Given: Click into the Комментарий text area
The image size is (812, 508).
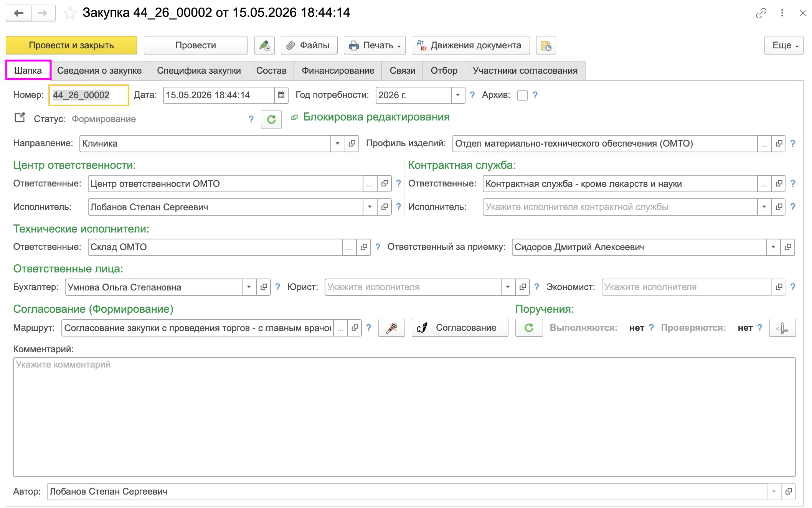Looking at the screenshot, I should coord(404,417).
